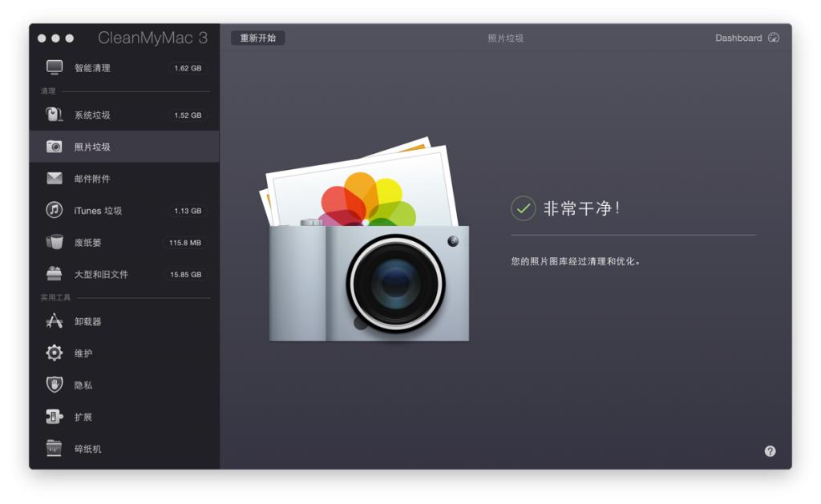Open 碎纸机 sidebar item
Viewport: 821px width, 504px height.
[124, 449]
